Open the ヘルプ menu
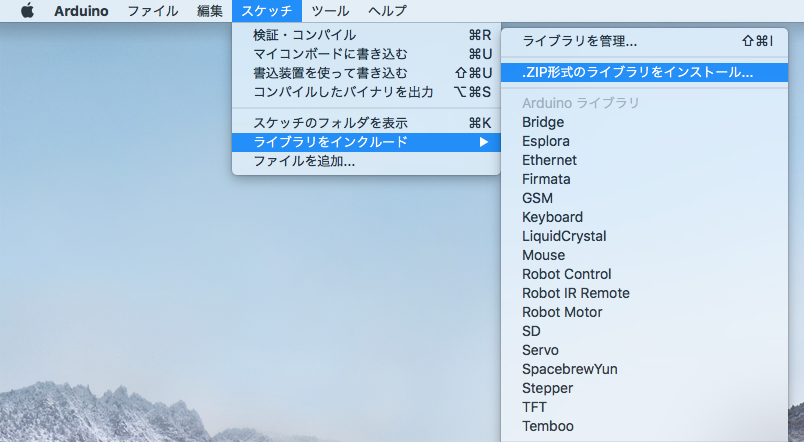The width and height of the screenshot is (804, 442). click(x=387, y=11)
